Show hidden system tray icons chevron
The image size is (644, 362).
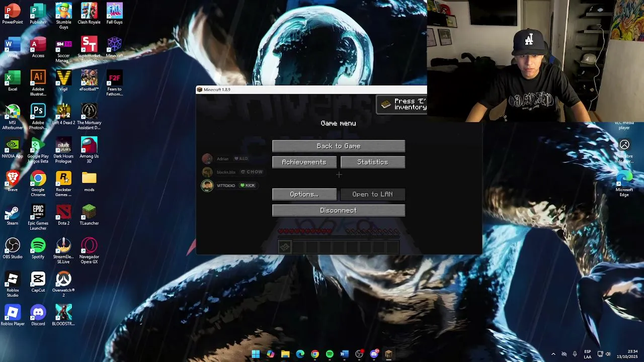(553, 354)
